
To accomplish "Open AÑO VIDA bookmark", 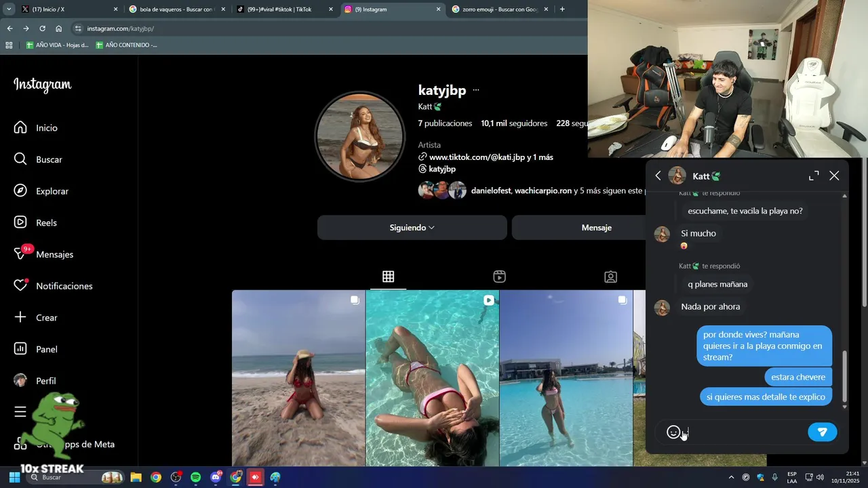I will pyautogui.click(x=58, y=45).
